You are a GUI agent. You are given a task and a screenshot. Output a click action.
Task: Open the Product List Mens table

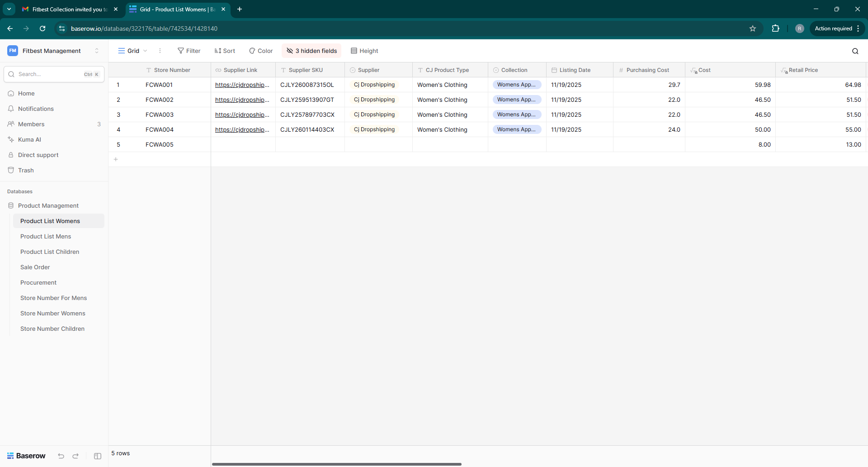point(46,236)
